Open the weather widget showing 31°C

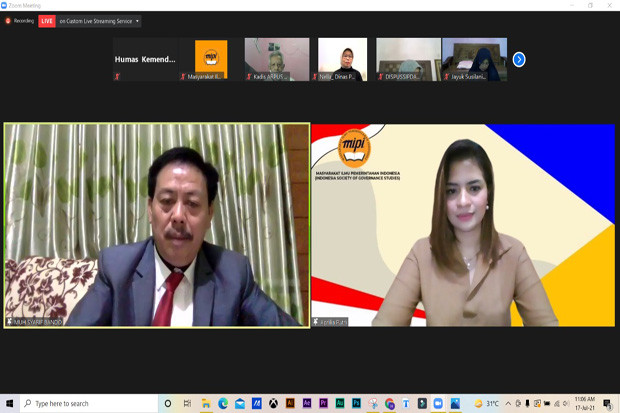point(487,404)
